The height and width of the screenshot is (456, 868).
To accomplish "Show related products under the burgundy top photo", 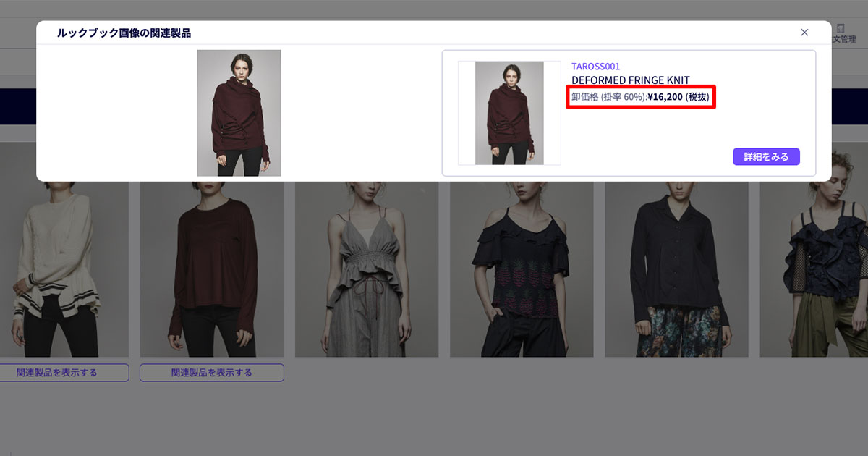I will [212, 373].
